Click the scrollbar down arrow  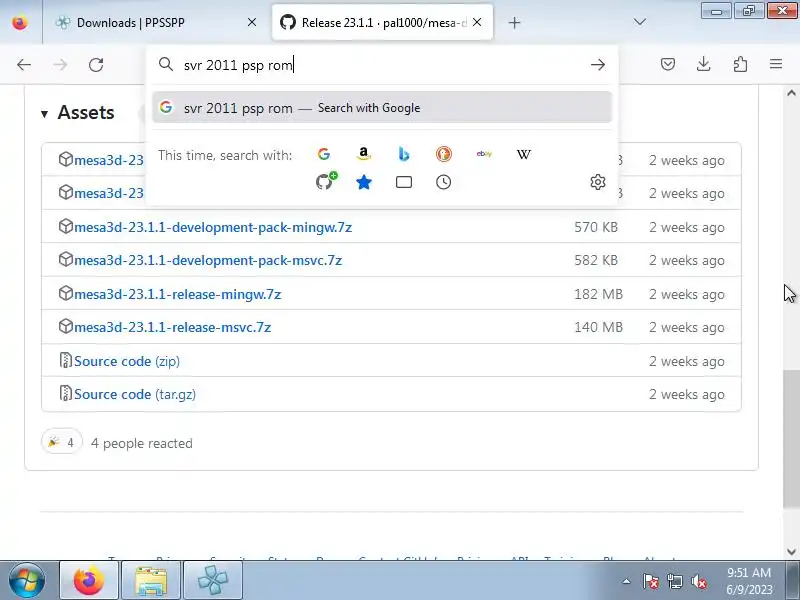(x=791, y=552)
